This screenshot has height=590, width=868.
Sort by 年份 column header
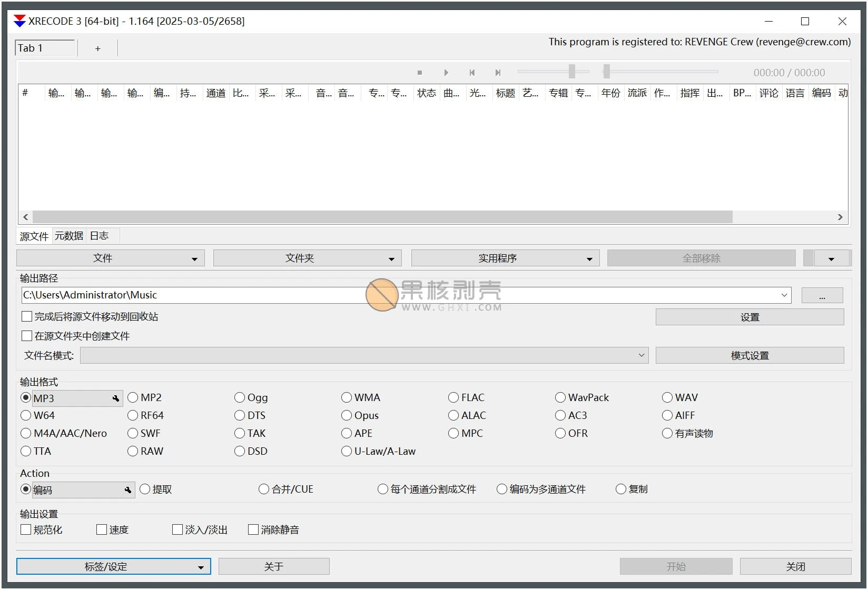click(611, 93)
